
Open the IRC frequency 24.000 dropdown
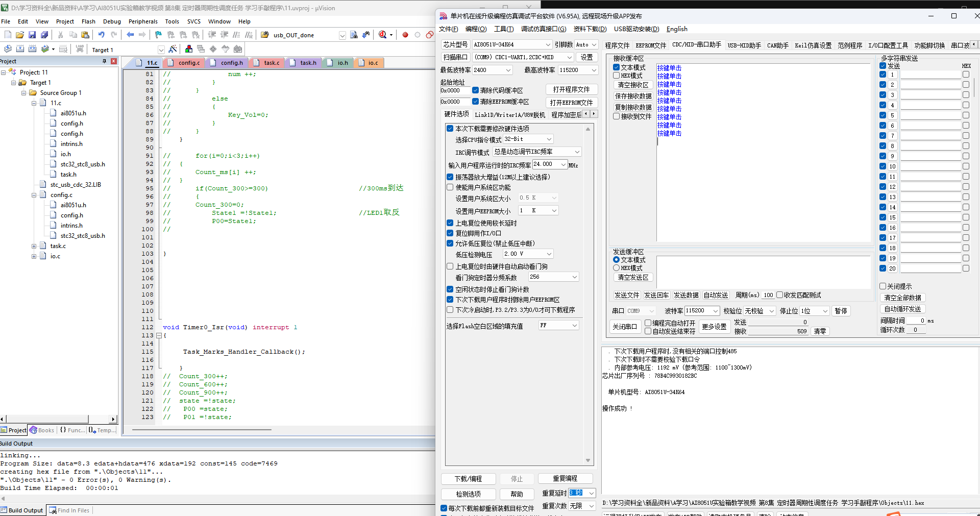point(563,164)
